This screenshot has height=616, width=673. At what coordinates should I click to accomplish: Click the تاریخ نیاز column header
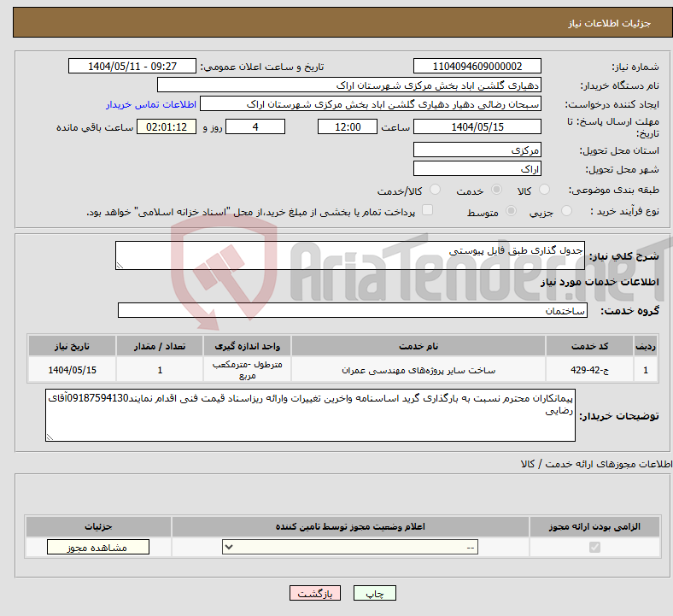[72, 346]
